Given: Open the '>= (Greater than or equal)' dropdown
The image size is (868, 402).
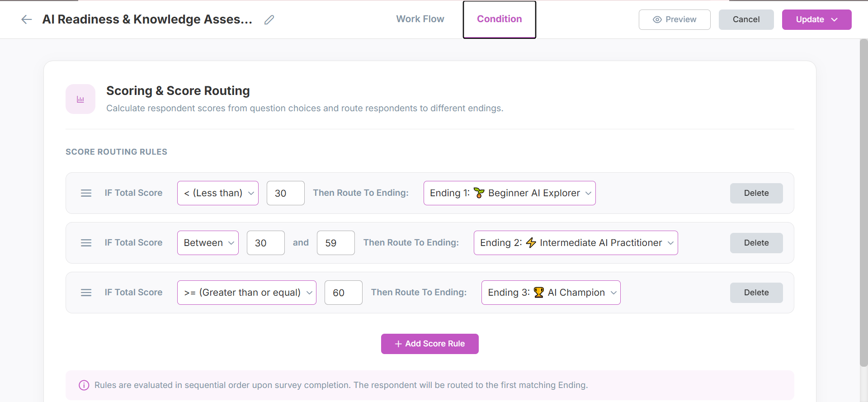Looking at the screenshot, I should click(x=247, y=293).
